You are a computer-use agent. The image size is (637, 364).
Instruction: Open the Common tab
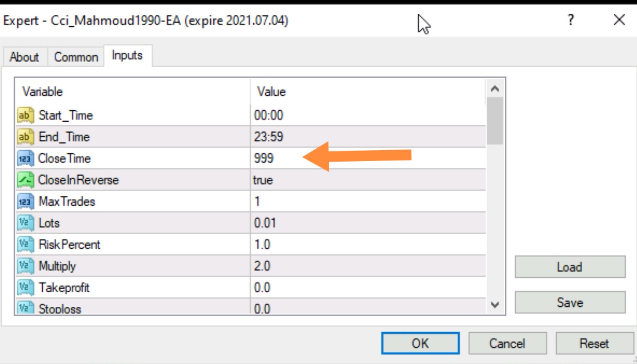click(76, 57)
